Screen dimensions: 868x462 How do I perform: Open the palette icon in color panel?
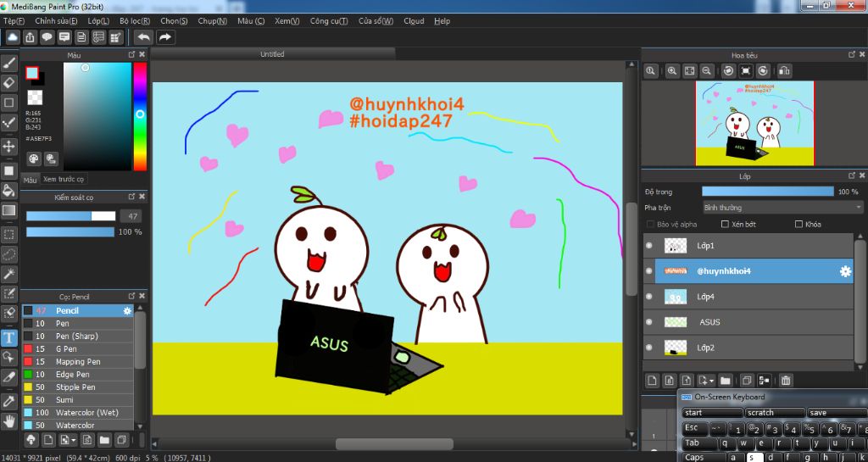pyautogui.click(x=34, y=159)
